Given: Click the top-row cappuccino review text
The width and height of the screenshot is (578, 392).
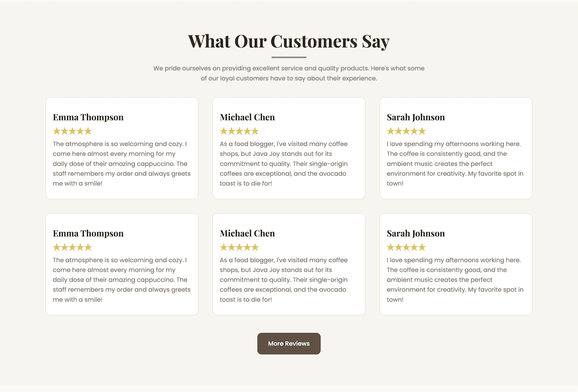Looking at the screenshot, I should pyautogui.click(x=122, y=163).
